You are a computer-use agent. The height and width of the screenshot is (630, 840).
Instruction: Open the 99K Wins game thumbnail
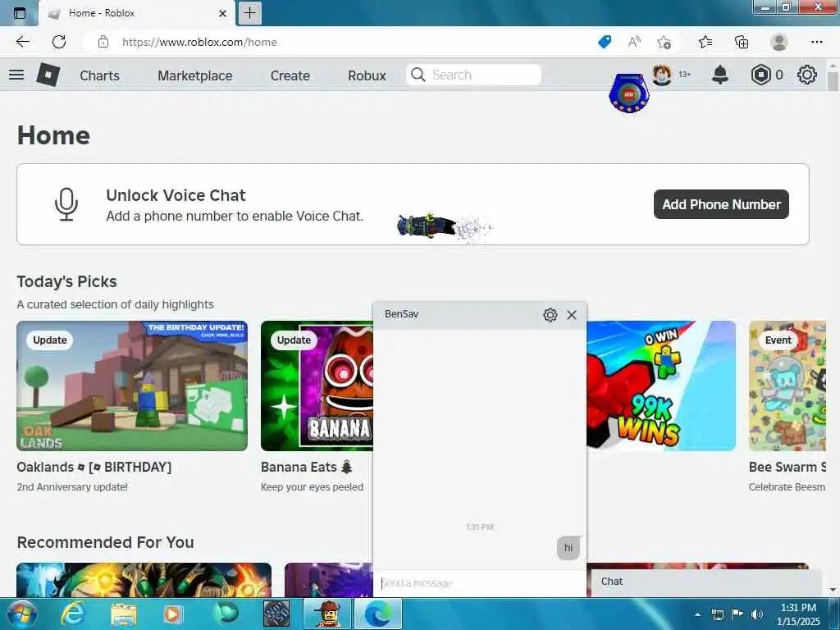[661, 386]
